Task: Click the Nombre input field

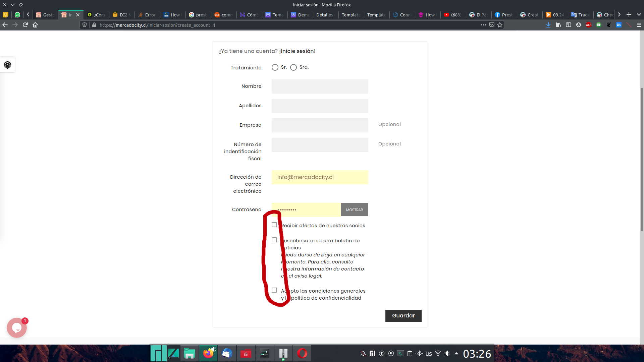Action: pyautogui.click(x=320, y=86)
